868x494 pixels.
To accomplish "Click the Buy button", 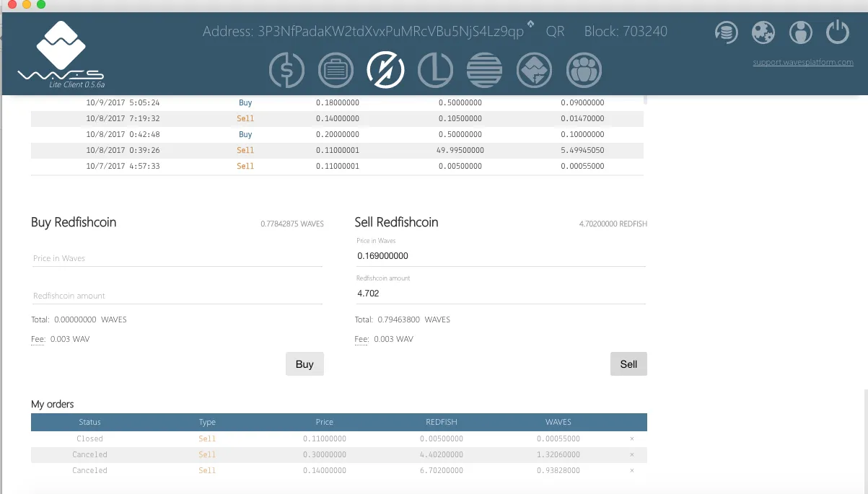I will (x=304, y=364).
